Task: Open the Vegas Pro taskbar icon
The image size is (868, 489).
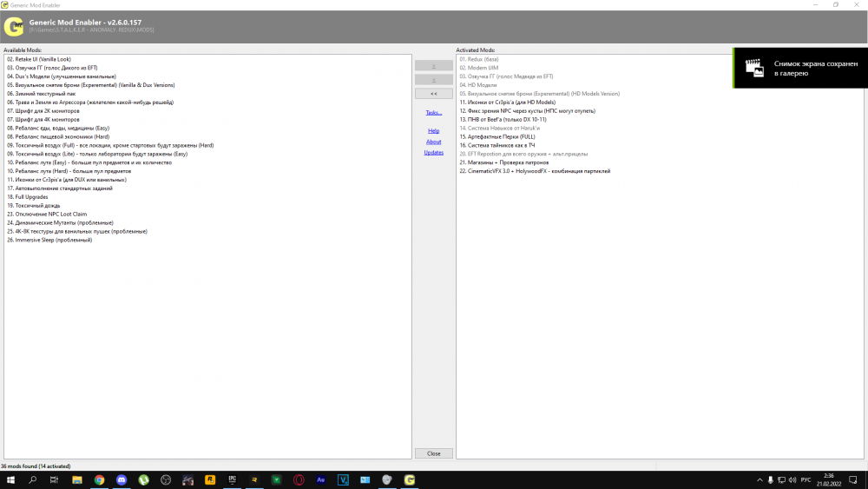Action: 343,479
